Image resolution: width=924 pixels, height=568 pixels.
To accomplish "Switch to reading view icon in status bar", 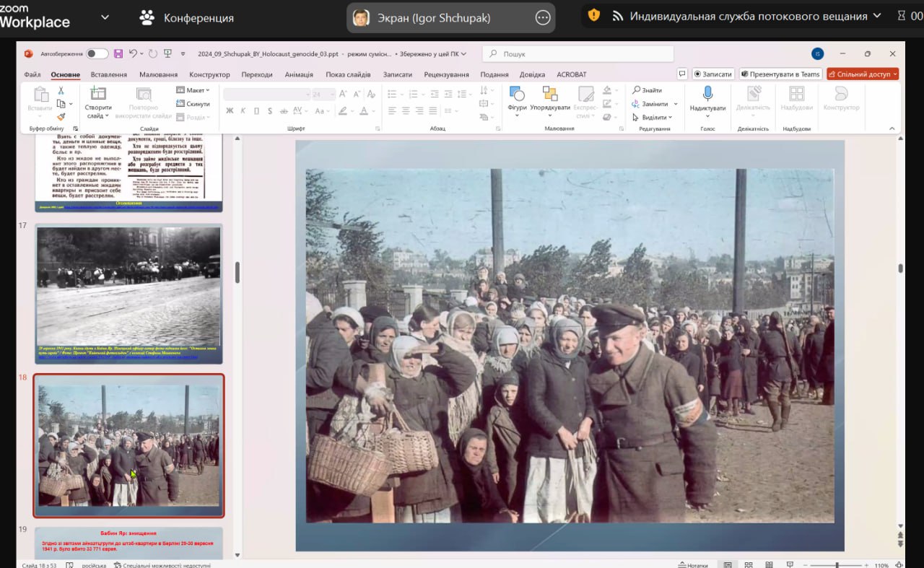I will [769, 564].
